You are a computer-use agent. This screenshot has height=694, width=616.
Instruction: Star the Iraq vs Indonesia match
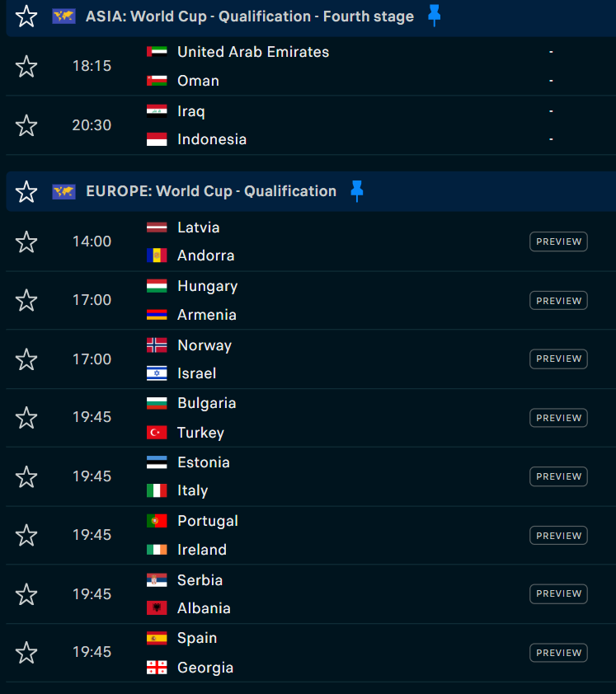click(x=26, y=125)
